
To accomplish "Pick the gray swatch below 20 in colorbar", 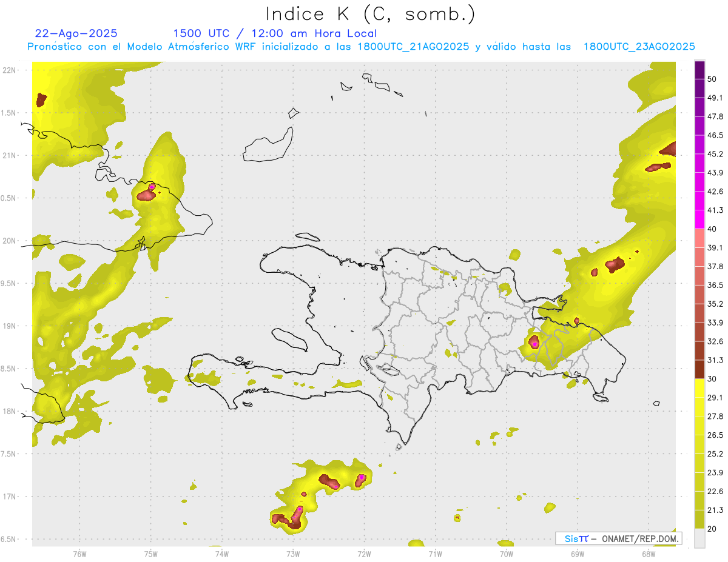I will pyautogui.click(x=700, y=538).
